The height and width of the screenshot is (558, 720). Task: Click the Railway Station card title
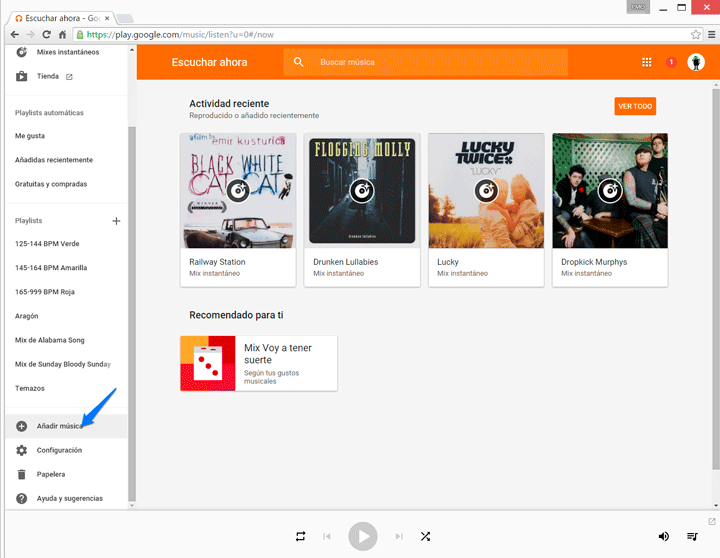pos(217,262)
